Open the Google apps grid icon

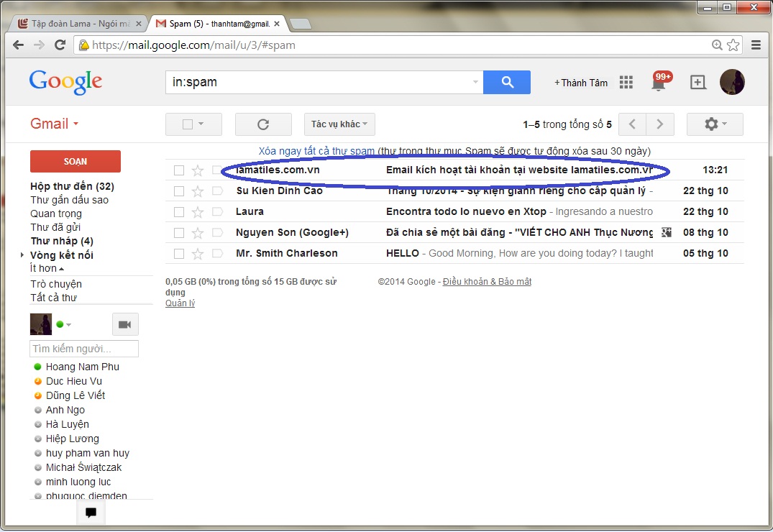point(626,83)
